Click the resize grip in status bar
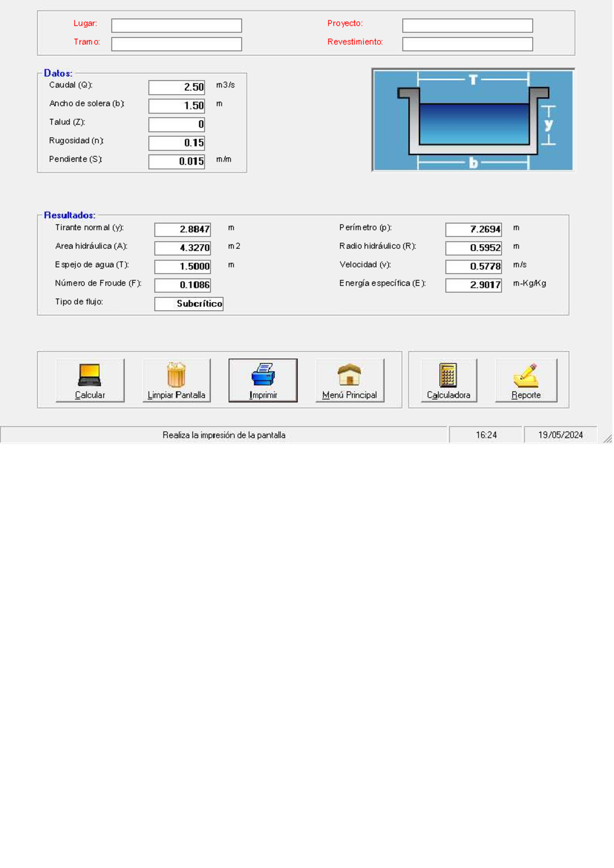This screenshot has width=614, height=868. (x=607, y=438)
